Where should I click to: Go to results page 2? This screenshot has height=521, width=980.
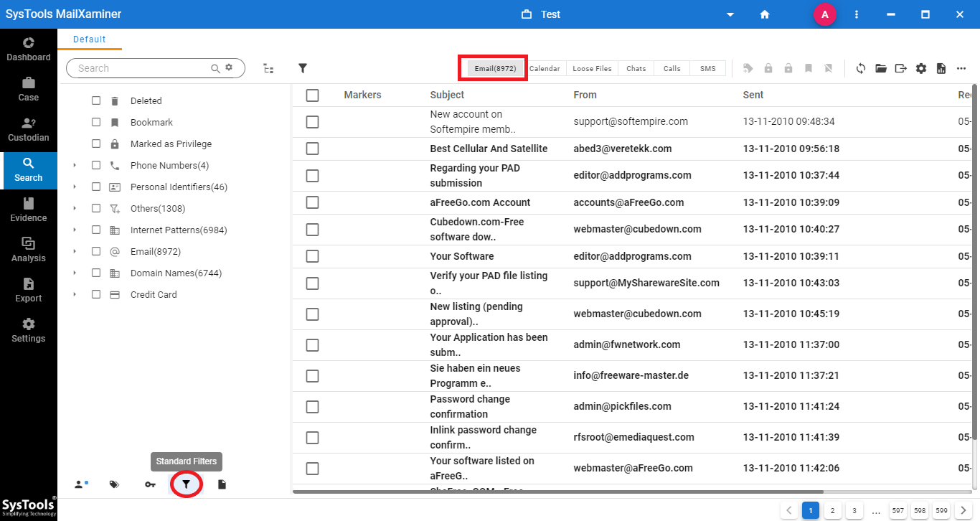[x=832, y=511]
